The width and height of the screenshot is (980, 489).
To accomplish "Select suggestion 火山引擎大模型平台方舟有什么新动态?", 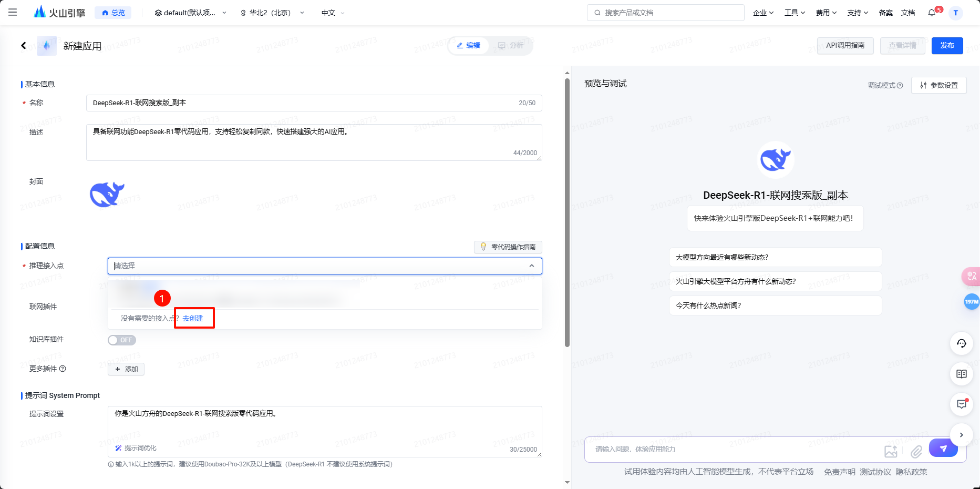I will (775, 281).
